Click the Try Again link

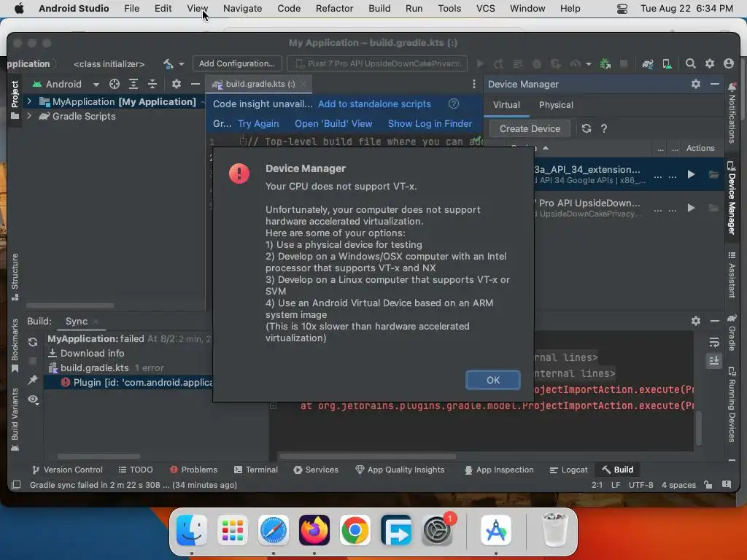point(258,123)
